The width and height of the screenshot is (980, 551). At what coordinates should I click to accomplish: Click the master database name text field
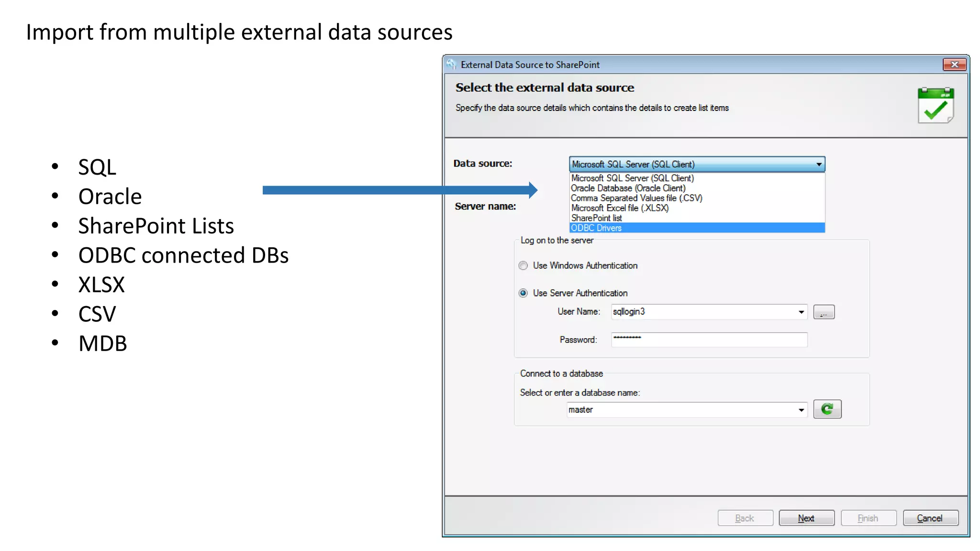click(679, 410)
